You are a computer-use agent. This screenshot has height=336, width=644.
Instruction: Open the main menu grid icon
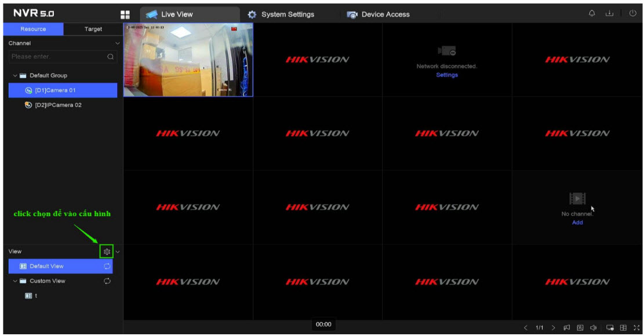pos(125,14)
